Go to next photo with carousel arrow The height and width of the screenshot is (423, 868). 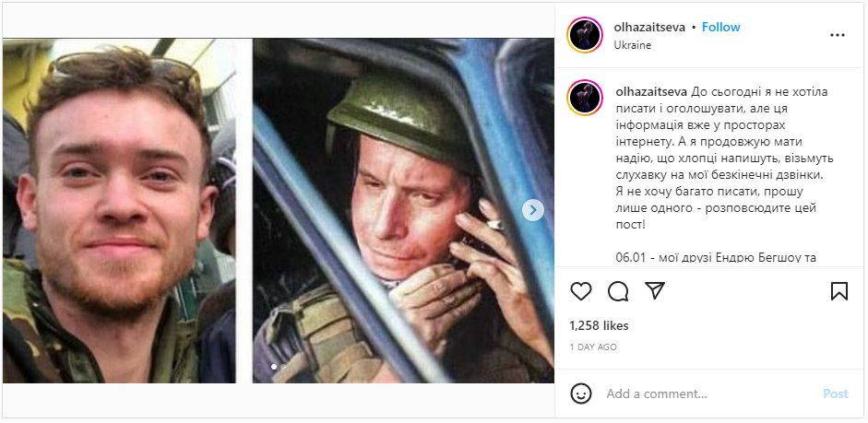click(x=533, y=210)
